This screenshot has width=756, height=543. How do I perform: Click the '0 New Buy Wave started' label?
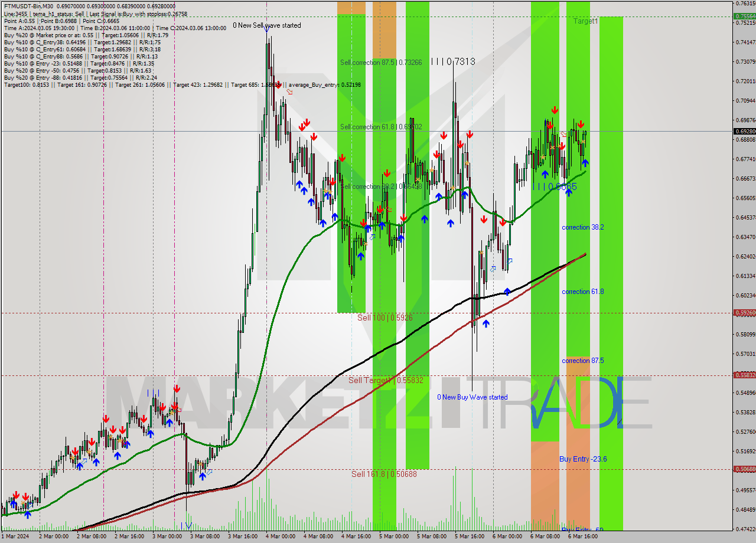click(472, 397)
